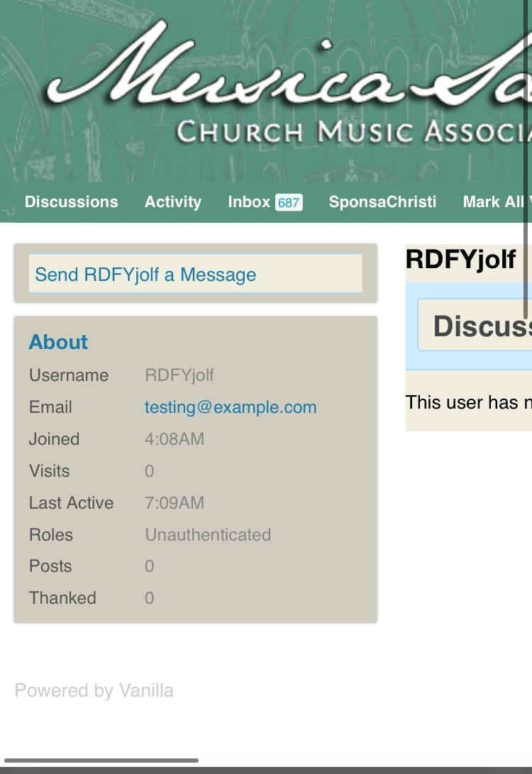Open the About panel heading
The image size is (532, 774).
coord(58,342)
